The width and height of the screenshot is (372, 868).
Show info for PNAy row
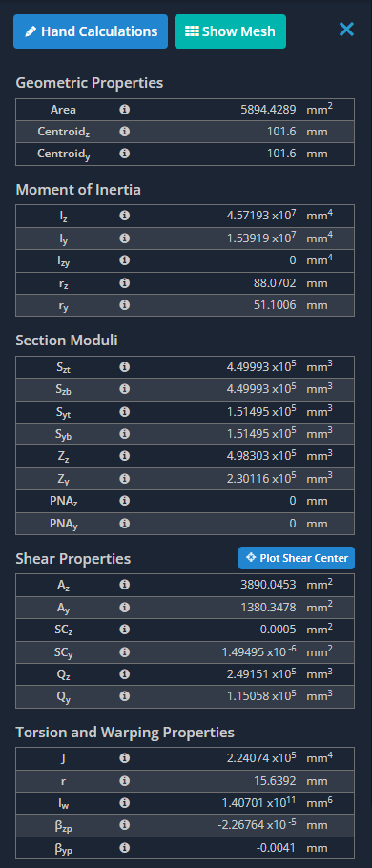[x=125, y=523]
